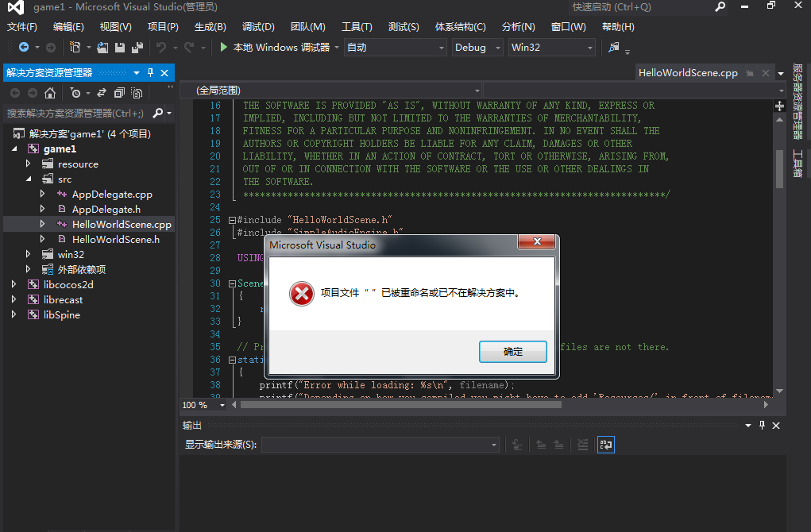811x532 pixels.
Task: Go home in Solution Explorer
Action: pos(50,93)
